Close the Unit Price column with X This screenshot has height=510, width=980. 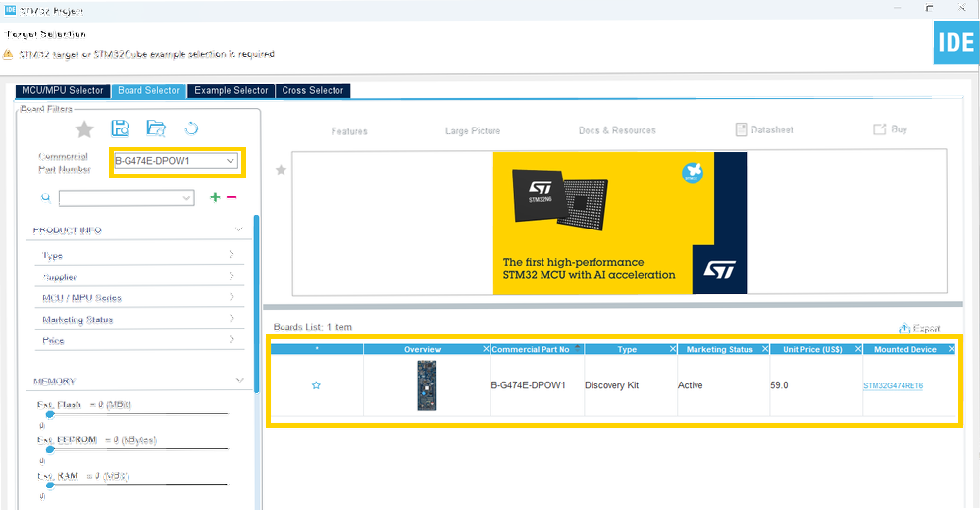click(x=858, y=349)
